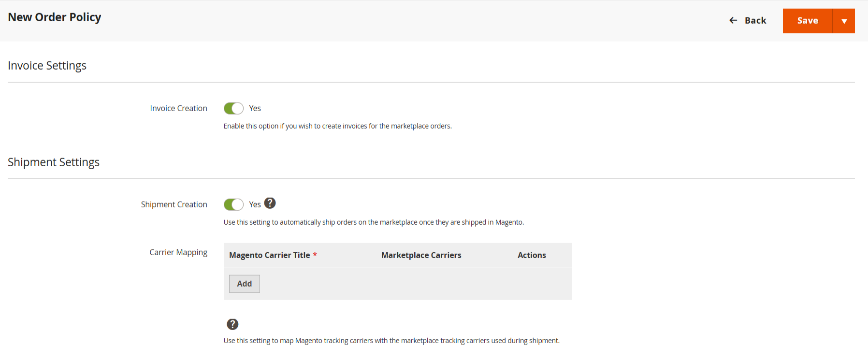Collapse the Invoice Settings section
868x362 pixels.
47,66
